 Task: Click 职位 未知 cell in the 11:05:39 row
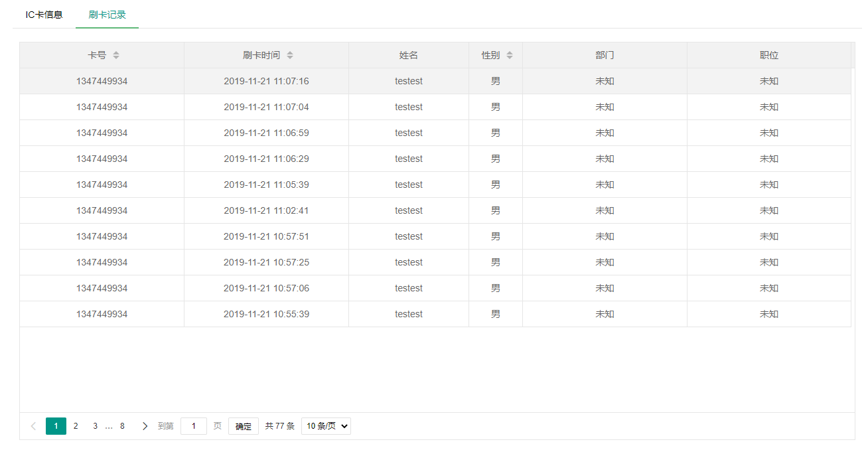point(769,185)
